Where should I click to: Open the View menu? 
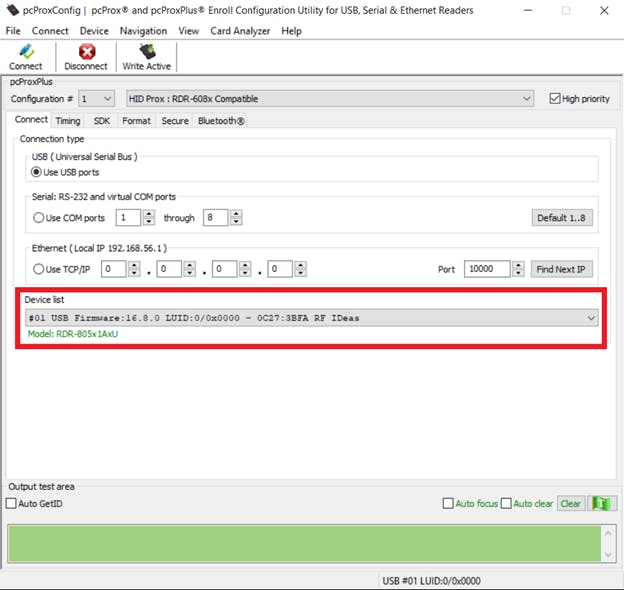click(189, 31)
